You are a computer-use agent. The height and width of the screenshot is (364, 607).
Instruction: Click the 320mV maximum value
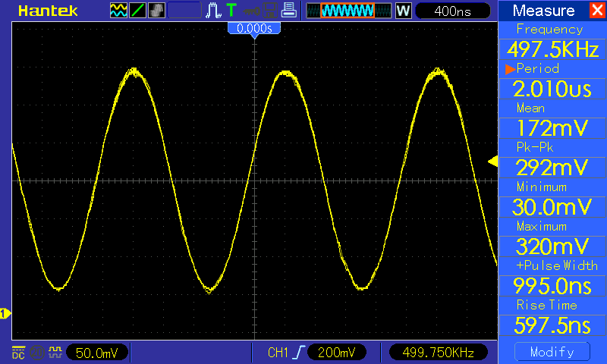[x=553, y=246]
